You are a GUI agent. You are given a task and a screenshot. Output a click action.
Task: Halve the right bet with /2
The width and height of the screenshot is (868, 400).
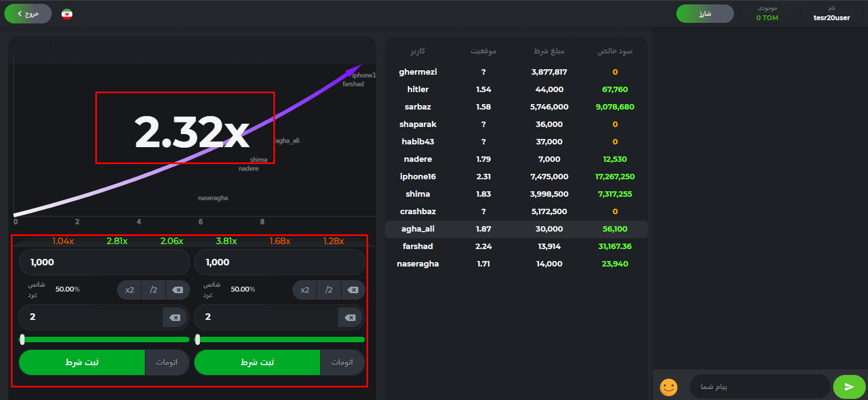[x=329, y=290]
